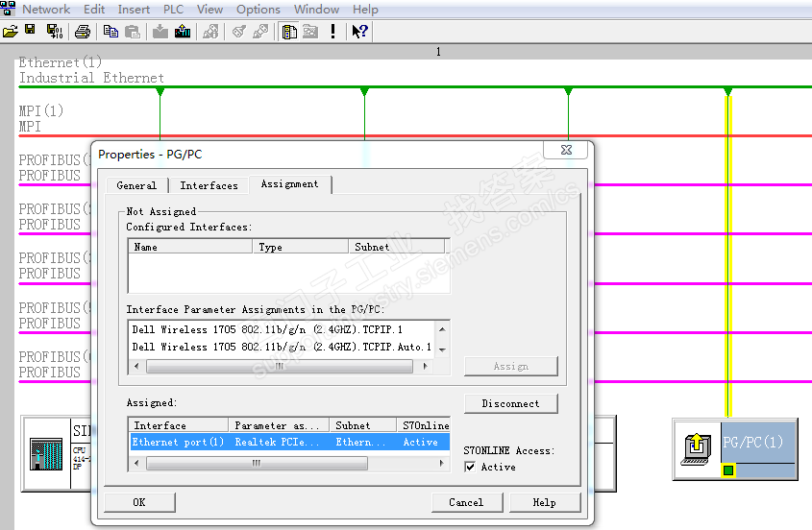Open the Insert menu

[x=134, y=10]
